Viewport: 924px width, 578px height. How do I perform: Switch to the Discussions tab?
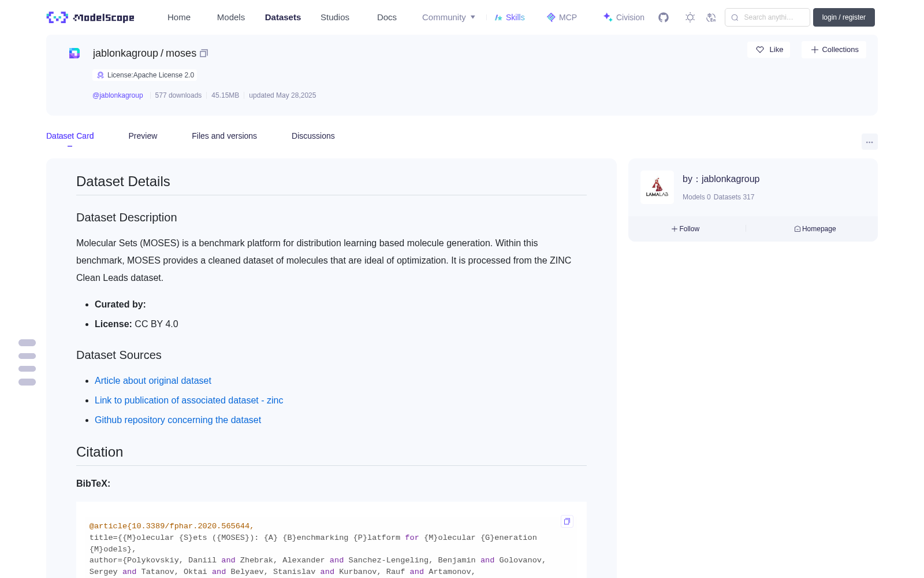pyautogui.click(x=313, y=136)
